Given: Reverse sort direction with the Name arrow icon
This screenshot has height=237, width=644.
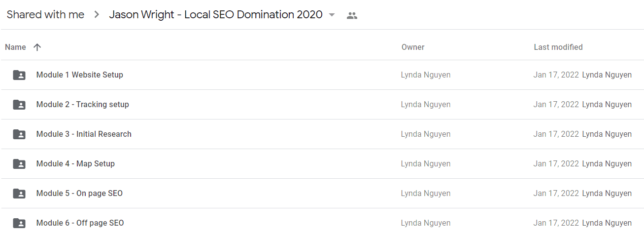Looking at the screenshot, I should tap(37, 47).
